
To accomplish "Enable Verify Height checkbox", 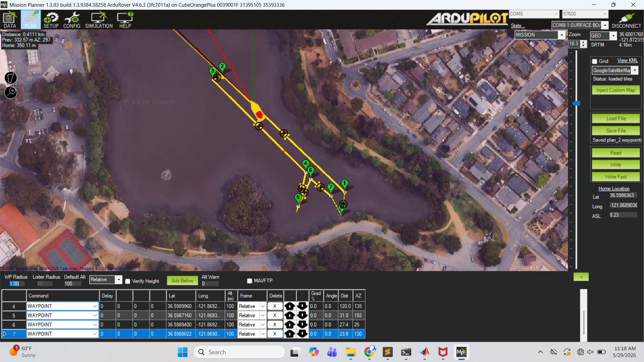I will (127, 281).
